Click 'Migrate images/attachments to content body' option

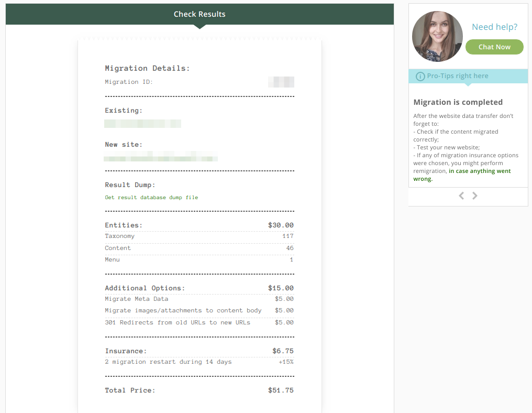tap(183, 310)
